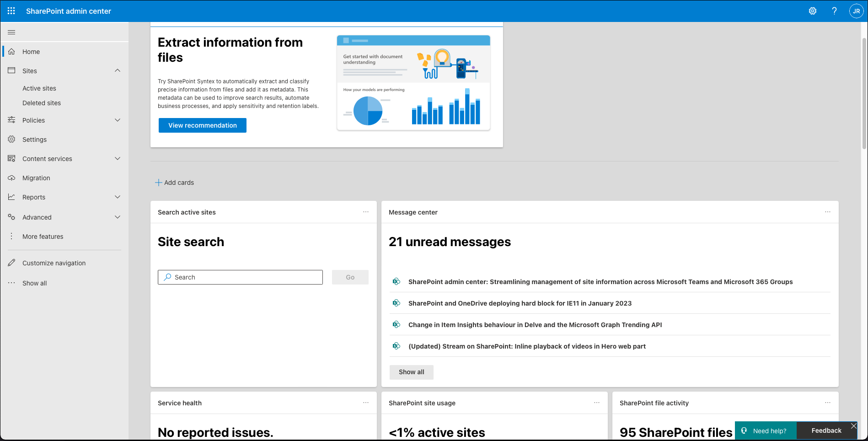Expand the Reports navigation section
868x441 pixels.
point(118,197)
